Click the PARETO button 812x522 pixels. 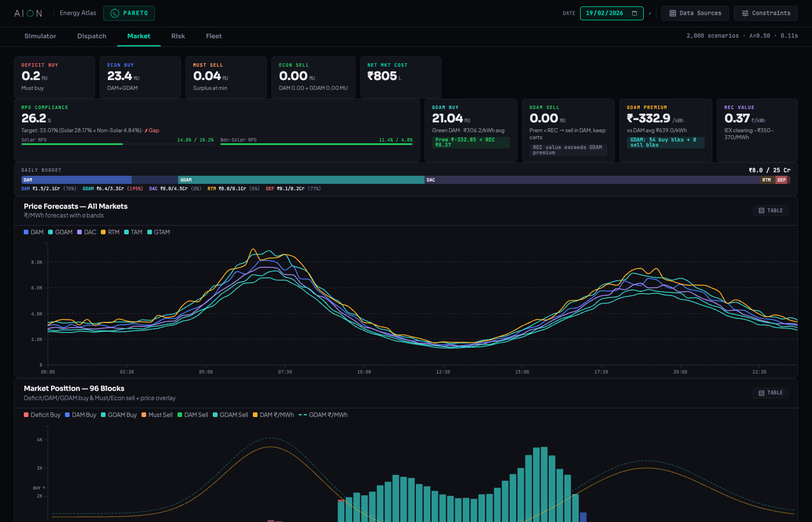(129, 13)
